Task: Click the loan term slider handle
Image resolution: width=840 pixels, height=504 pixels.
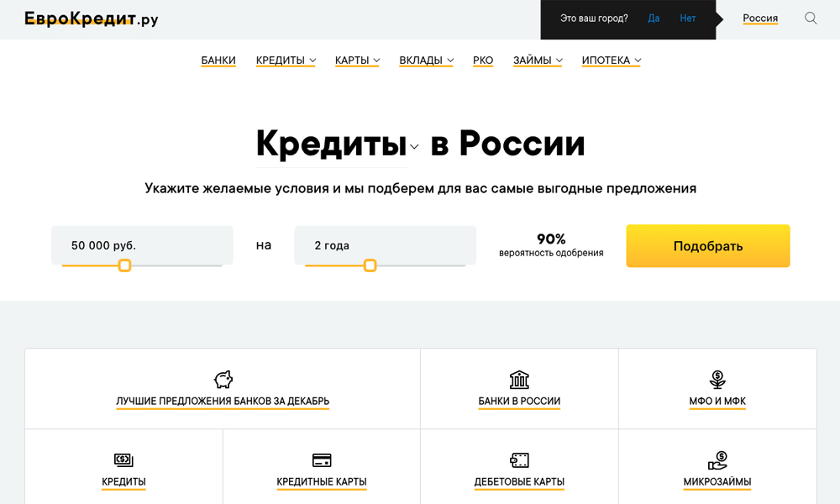Action: pos(370,265)
